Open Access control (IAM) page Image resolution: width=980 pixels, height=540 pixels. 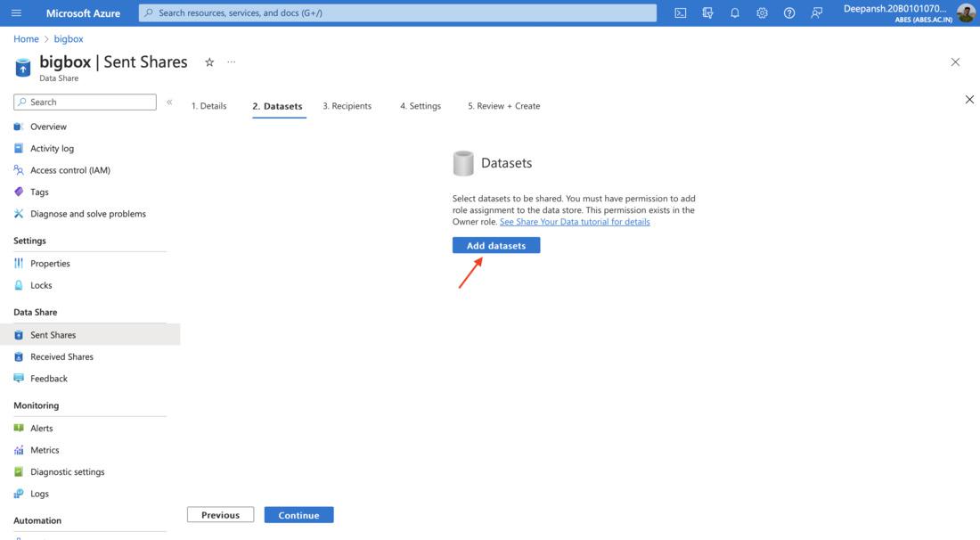tap(70, 170)
